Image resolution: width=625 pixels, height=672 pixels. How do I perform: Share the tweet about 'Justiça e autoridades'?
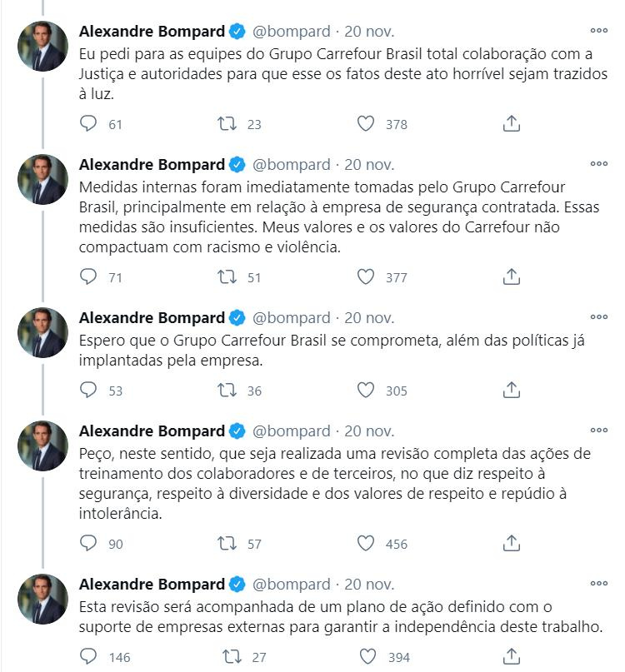pyautogui.click(x=512, y=124)
